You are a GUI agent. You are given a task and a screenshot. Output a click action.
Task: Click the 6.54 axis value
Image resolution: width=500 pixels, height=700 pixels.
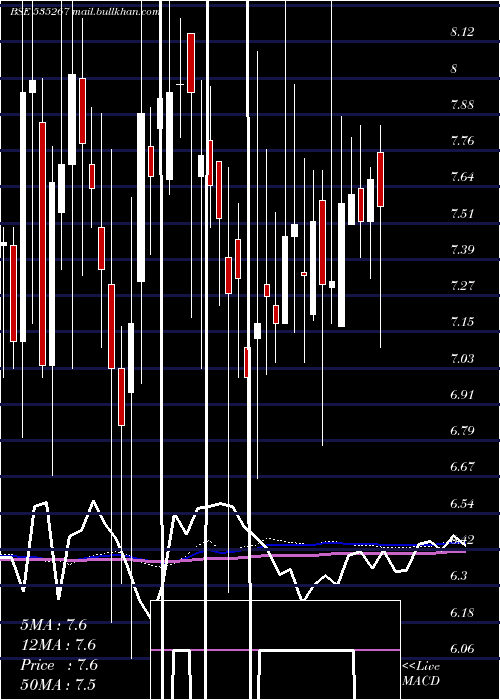462,504
